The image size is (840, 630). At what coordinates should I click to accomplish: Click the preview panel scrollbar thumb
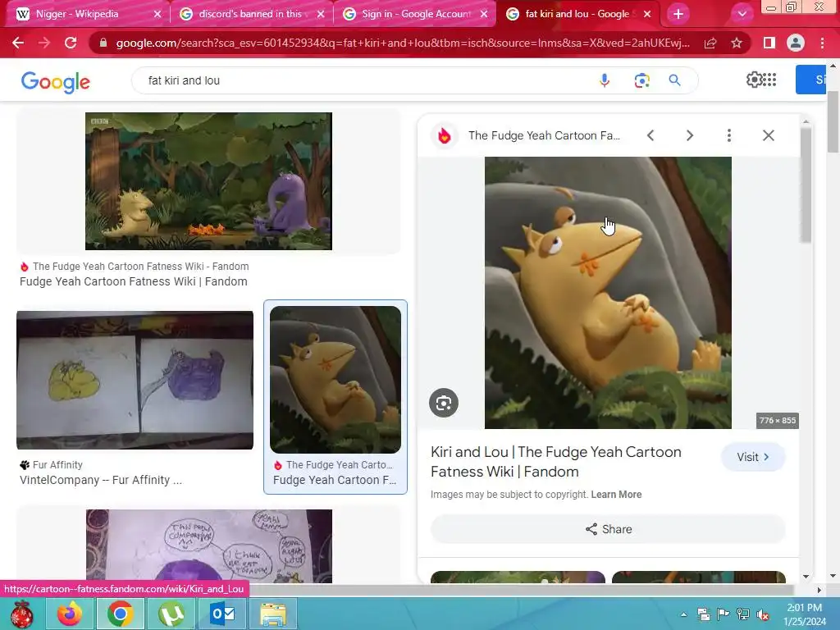point(806,185)
